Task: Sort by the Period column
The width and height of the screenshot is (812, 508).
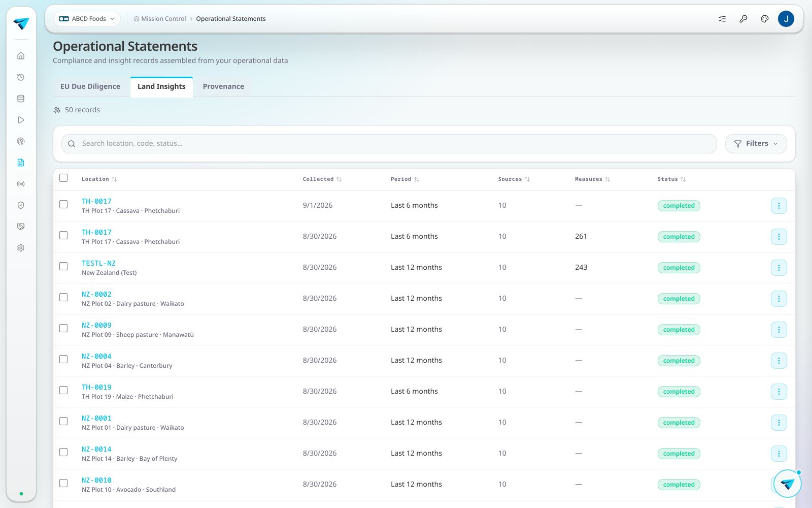Action: point(404,179)
